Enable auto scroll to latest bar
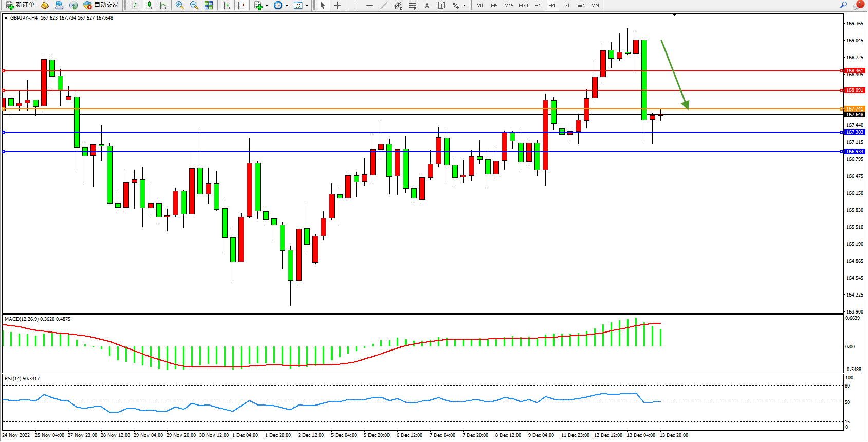 coord(227,5)
